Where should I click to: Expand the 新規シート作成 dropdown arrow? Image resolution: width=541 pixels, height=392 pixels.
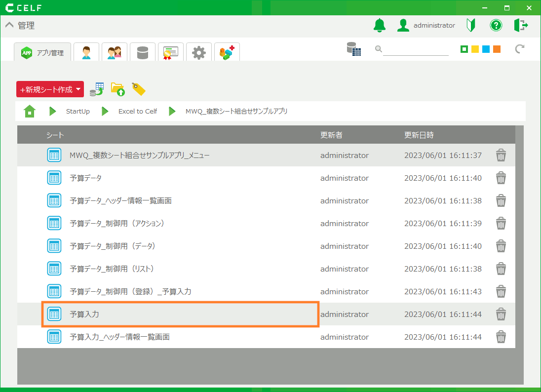tap(78, 89)
